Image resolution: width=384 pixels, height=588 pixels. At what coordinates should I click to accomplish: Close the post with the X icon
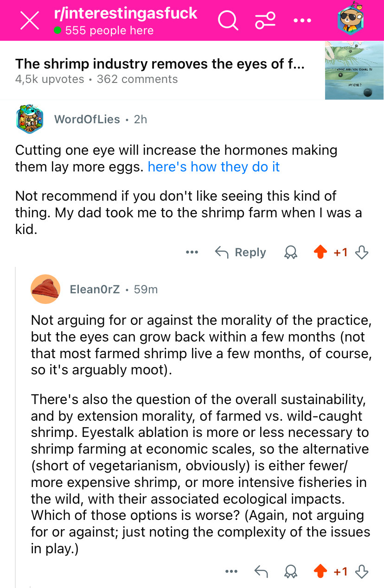[x=30, y=21]
